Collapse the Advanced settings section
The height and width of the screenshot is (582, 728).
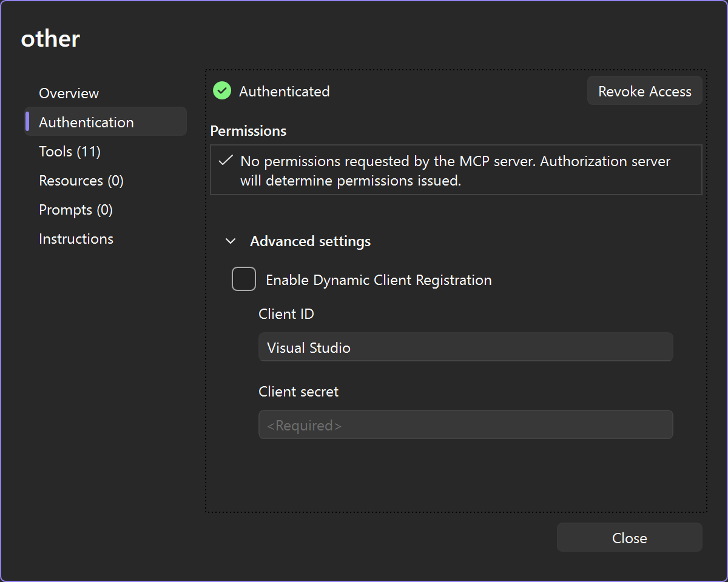click(231, 241)
